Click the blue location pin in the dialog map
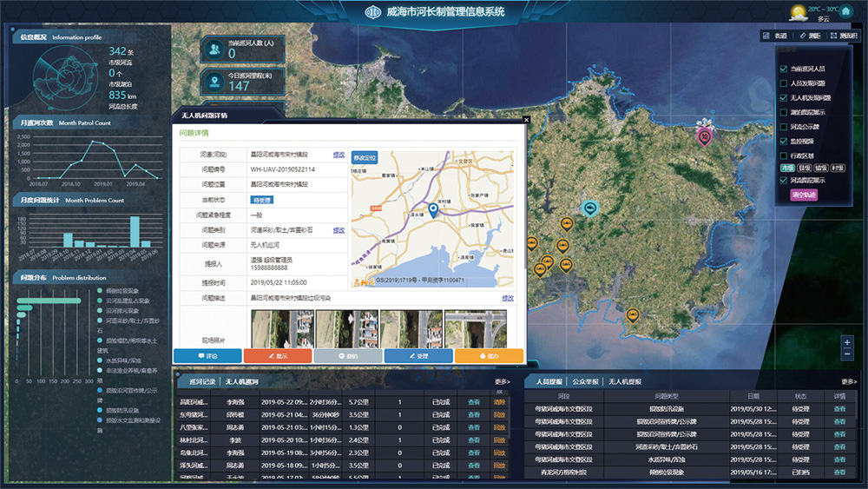 tap(433, 209)
